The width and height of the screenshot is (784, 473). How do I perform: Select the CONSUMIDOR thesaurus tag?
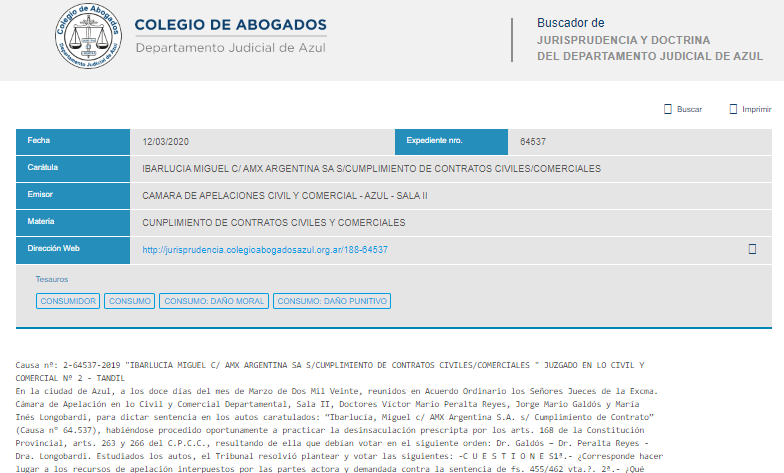point(68,301)
